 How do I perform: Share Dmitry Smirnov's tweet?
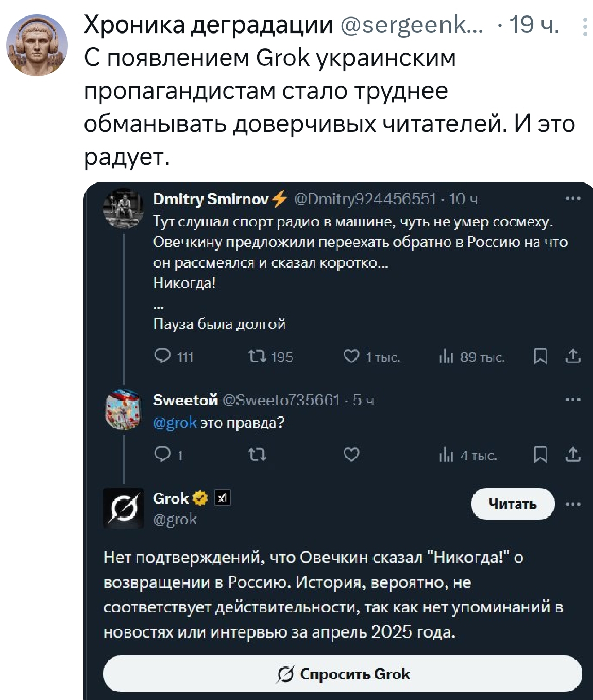573,356
